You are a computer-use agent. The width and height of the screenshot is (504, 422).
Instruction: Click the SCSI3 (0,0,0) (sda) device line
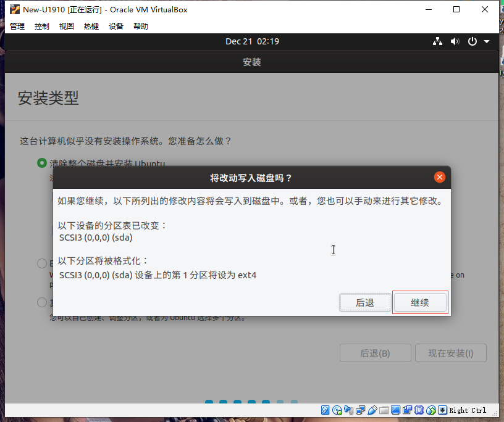96,238
